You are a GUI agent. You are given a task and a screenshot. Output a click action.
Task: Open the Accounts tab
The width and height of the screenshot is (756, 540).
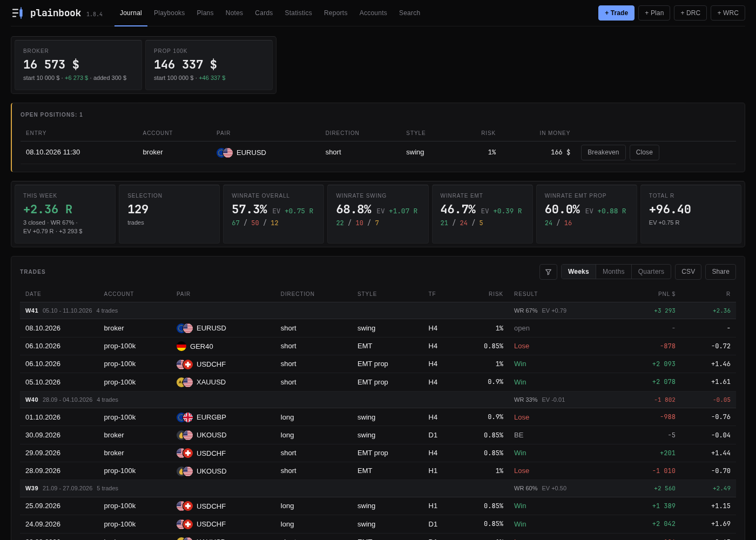coord(373,13)
